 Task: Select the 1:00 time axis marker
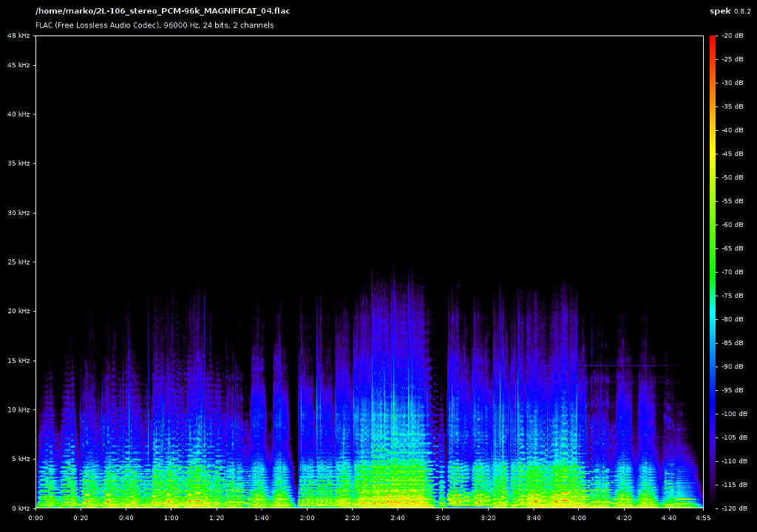(x=171, y=518)
